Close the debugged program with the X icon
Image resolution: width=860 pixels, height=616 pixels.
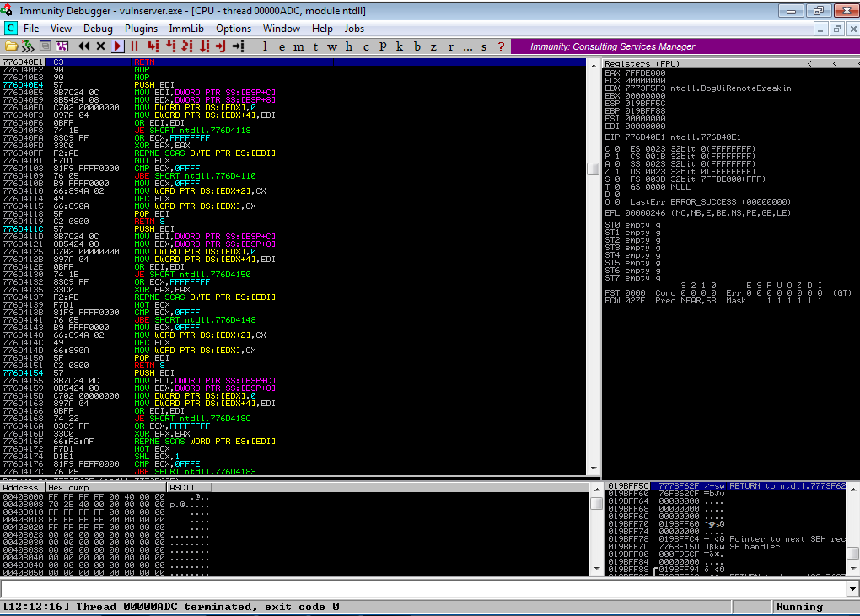coord(100,46)
